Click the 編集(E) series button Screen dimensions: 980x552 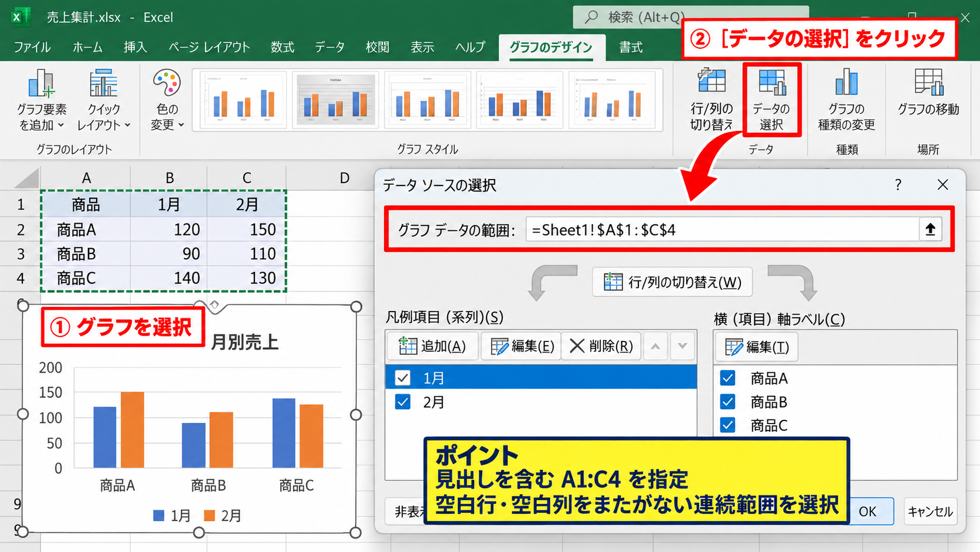click(522, 346)
